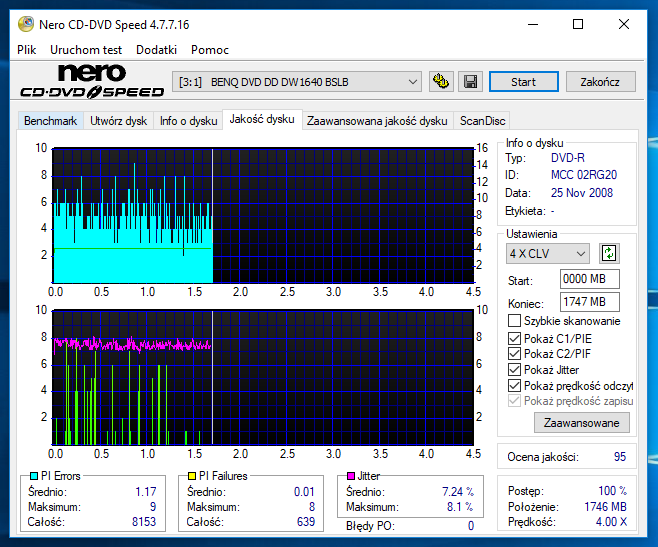Viewport: 658px width, 547px height.
Task: Click the PI Errors cyan color swatch
Action: (34, 476)
